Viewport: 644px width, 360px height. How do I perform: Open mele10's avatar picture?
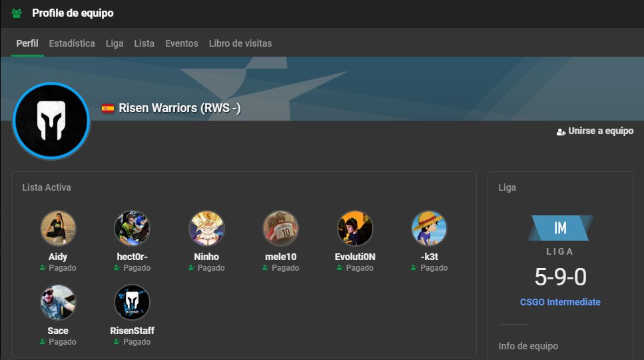pyautogui.click(x=280, y=229)
